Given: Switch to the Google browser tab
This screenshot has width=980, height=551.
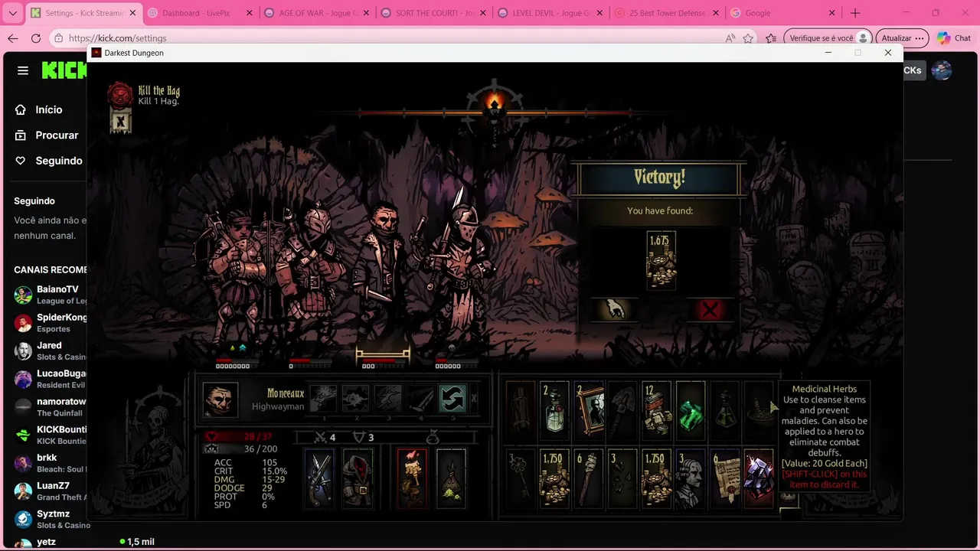Looking at the screenshot, I should tap(782, 13).
